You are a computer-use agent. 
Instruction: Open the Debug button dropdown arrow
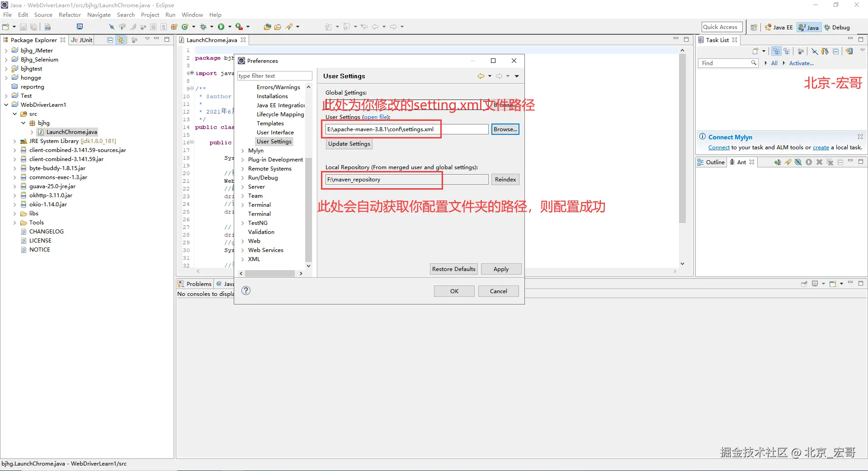[x=212, y=27]
